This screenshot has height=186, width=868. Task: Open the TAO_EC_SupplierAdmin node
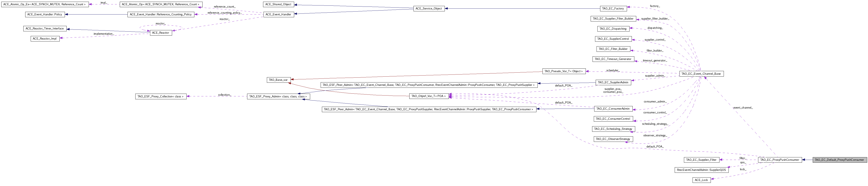pos(612,82)
